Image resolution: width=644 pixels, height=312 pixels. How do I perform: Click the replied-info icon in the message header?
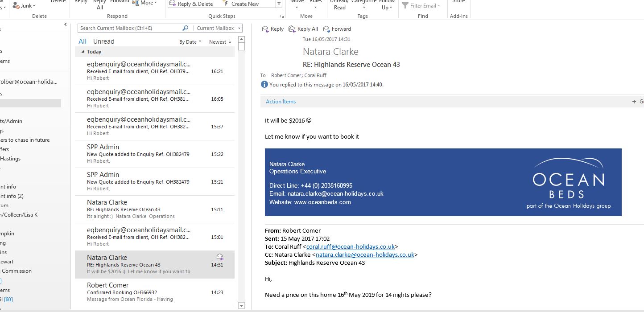click(264, 84)
